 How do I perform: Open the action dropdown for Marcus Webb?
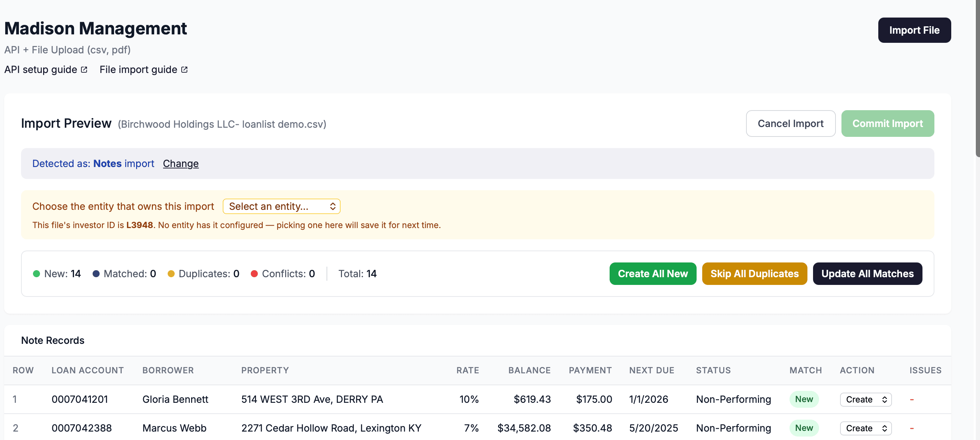pos(866,428)
